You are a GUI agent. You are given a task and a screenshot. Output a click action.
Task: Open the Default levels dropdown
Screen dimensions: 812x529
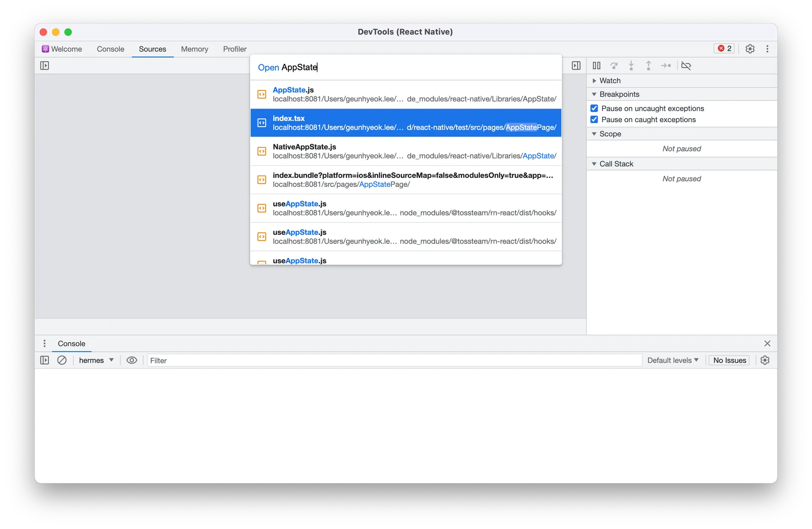click(673, 360)
